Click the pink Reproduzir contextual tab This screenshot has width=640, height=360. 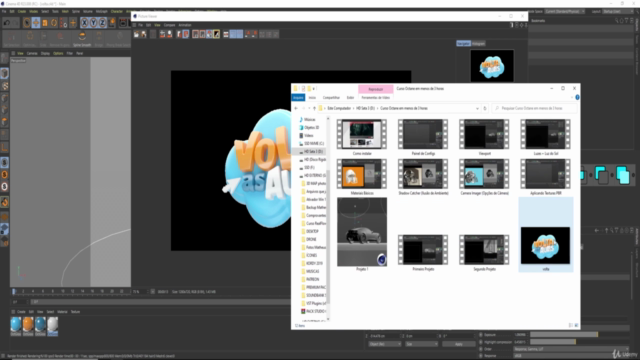coord(376,89)
